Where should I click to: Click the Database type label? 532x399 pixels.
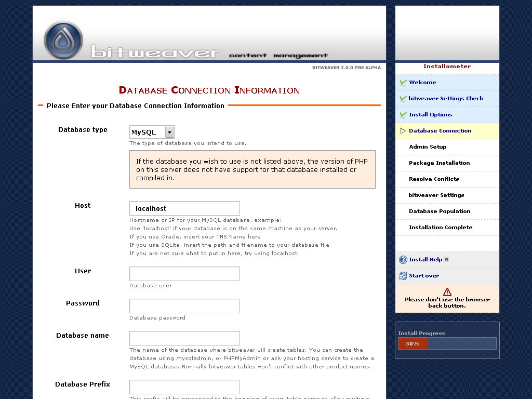pyautogui.click(x=83, y=130)
